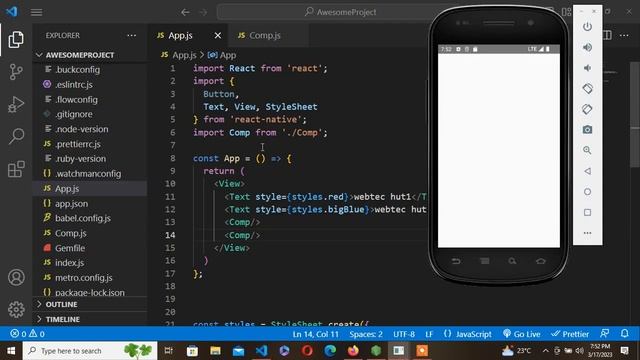Open the Explorer views and more actions dots
Screen dimensions: 640x360
pyautogui.click(x=131, y=36)
